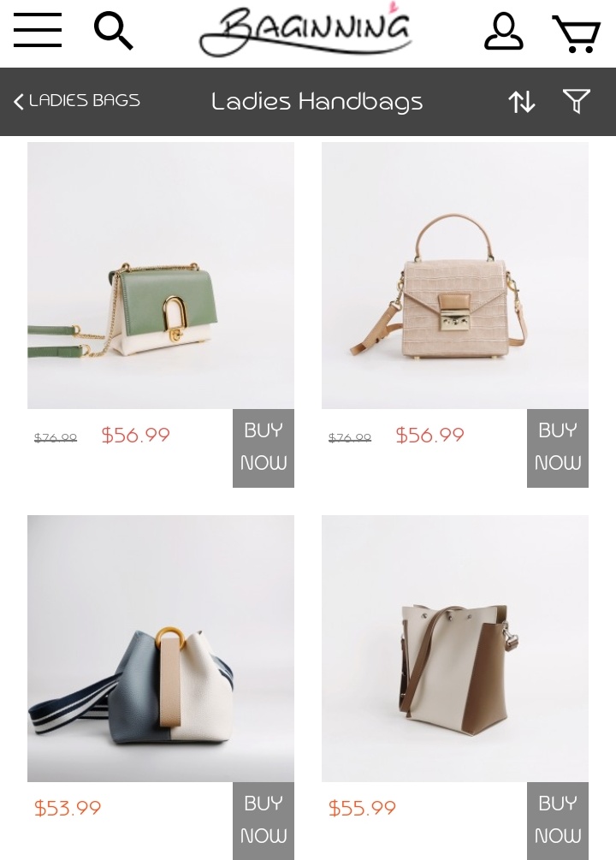Go back to Ladies Bags
Screen dimensions: 616x860
pyautogui.click(x=77, y=101)
